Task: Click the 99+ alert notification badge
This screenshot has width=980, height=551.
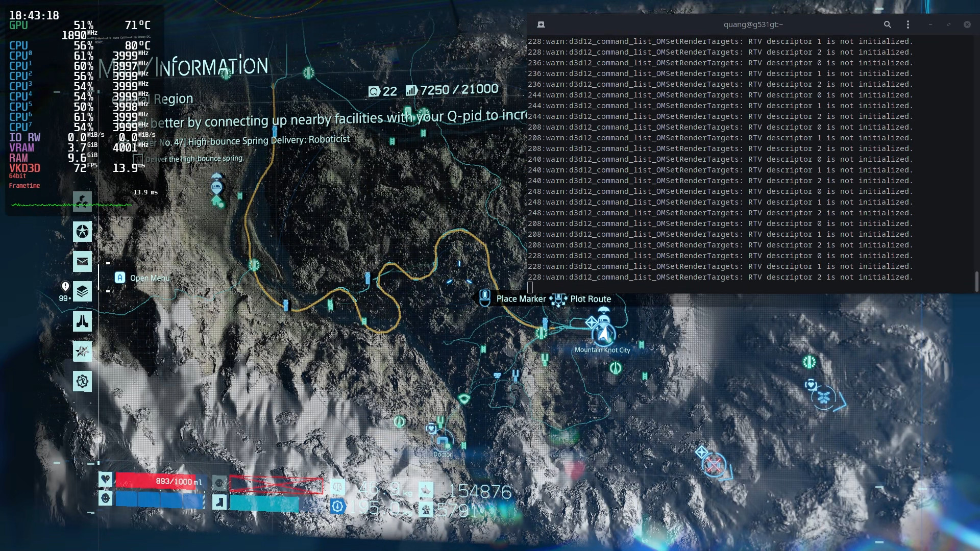Action: (x=65, y=291)
